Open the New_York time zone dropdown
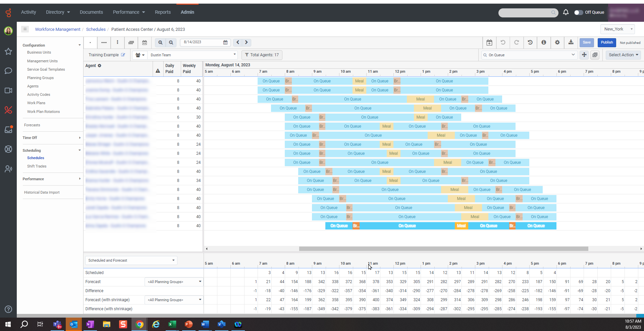The width and height of the screenshot is (644, 331). coord(618,29)
